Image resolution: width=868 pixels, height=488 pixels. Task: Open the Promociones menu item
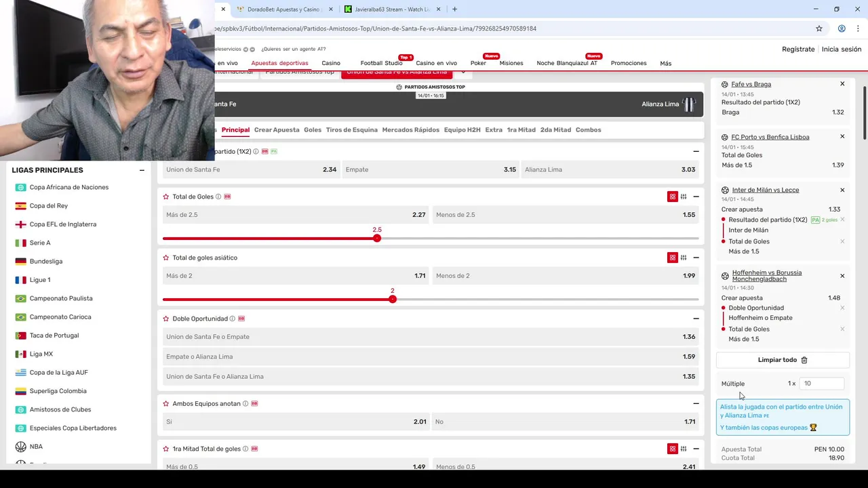pos(629,63)
